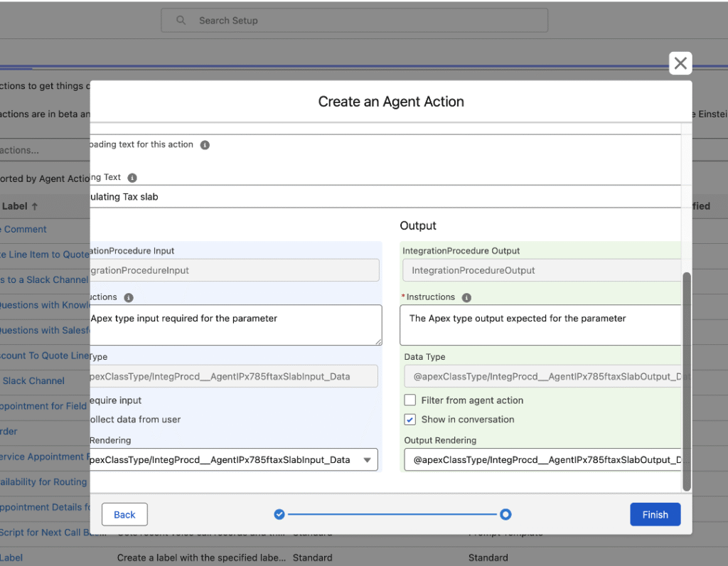Image resolution: width=728 pixels, height=566 pixels.
Task: Click the IntegrationProcedure Output label
Action: 461,251
